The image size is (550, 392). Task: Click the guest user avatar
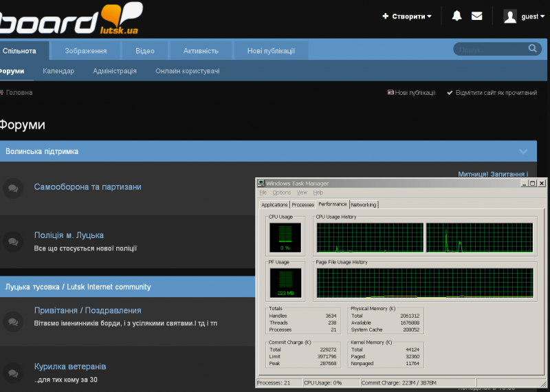pyautogui.click(x=510, y=17)
